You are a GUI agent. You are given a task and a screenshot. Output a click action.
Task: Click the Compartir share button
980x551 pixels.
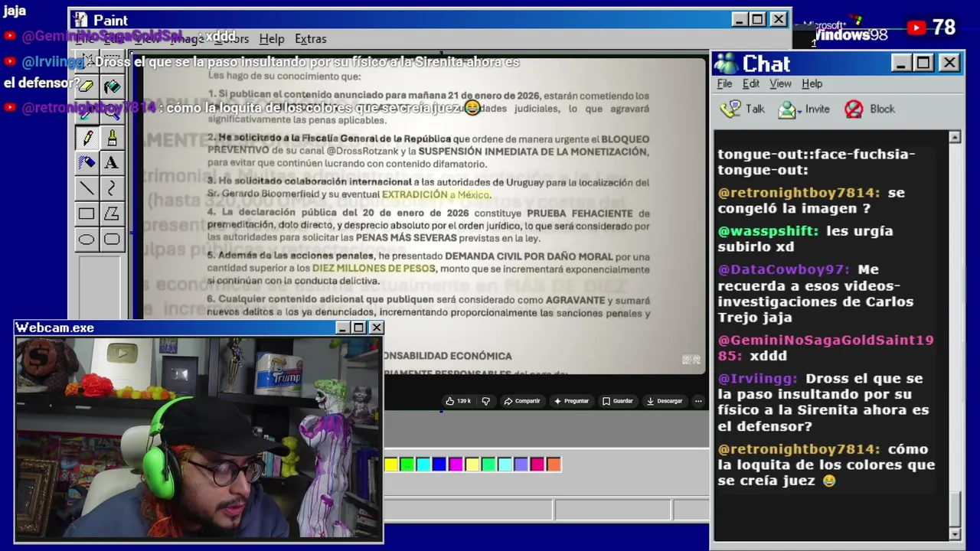click(x=521, y=401)
